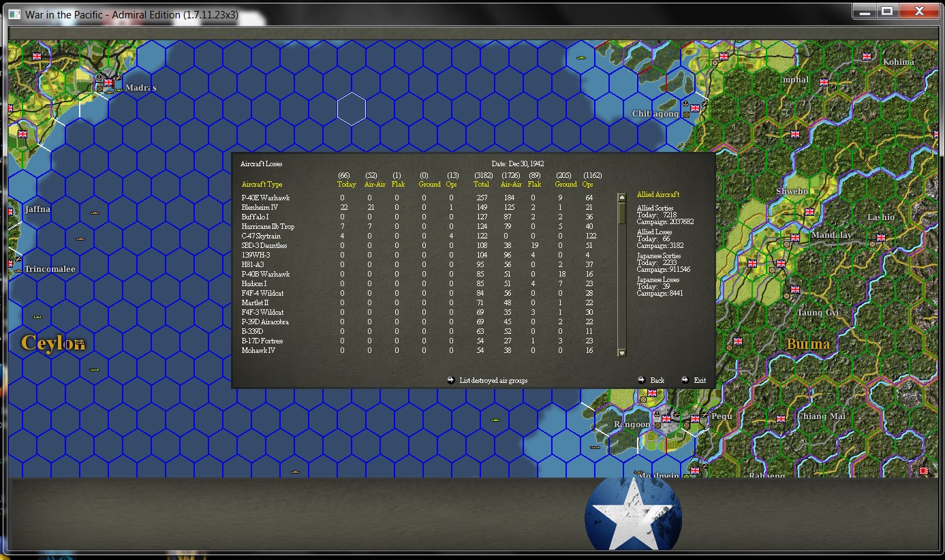Viewport: 945px width, 560px height.
Task: Click the ship icon southwest of Rangoon
Action: click(595, 448)
